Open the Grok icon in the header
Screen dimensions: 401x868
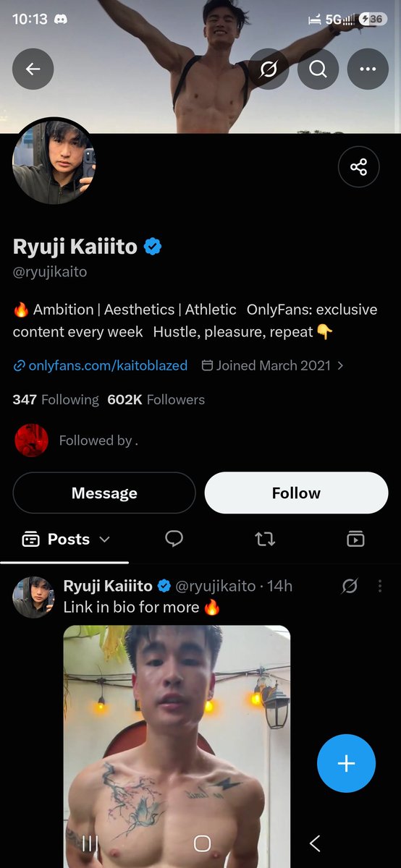[x=269, y=69]
